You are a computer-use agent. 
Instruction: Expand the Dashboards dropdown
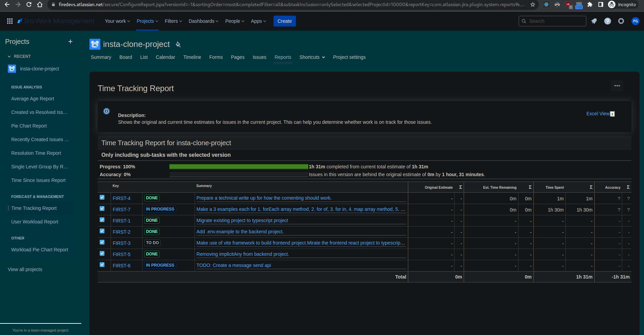[203, 21]
